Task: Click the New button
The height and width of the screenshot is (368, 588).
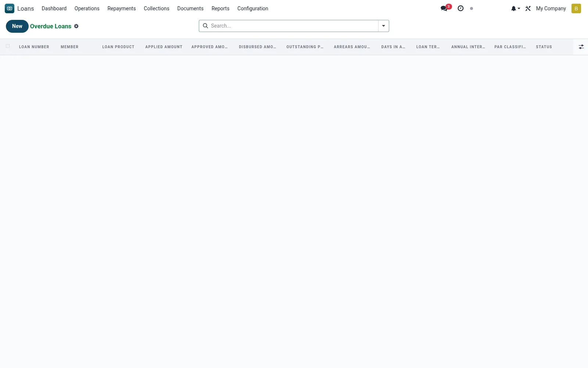Action: pyautogui.click(x=17, y=26)
